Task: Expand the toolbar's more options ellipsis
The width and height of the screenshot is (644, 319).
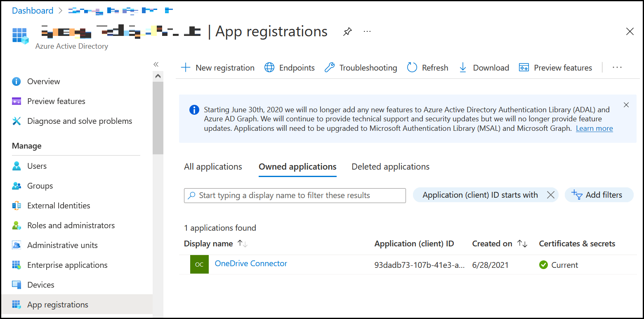Action: (x=617, y=68)
